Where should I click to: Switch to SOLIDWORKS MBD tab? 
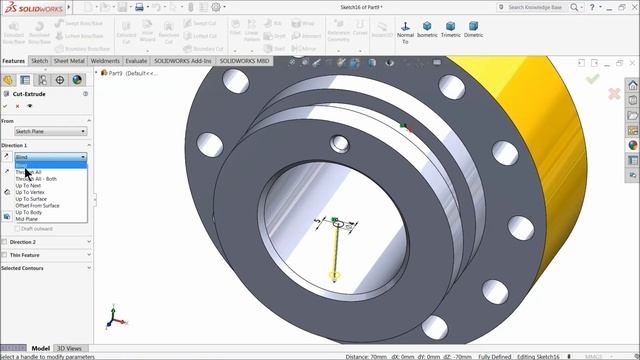(244, 61)
